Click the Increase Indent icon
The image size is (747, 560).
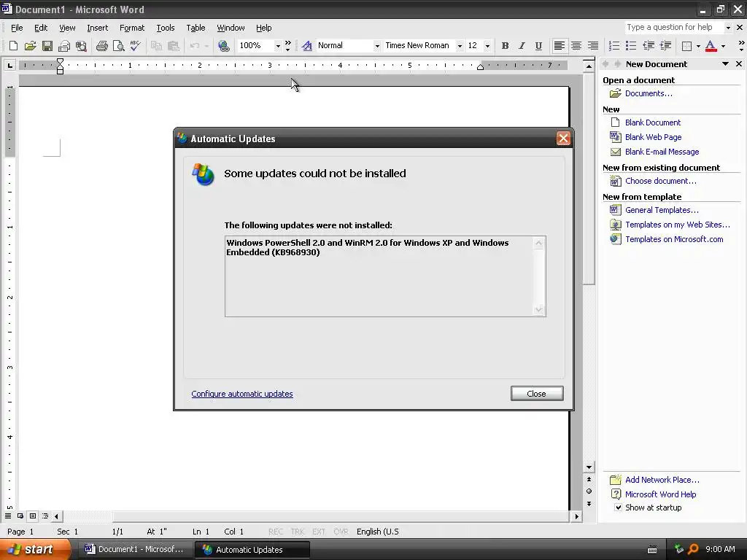pyautogui.click(x=665, y=46)
